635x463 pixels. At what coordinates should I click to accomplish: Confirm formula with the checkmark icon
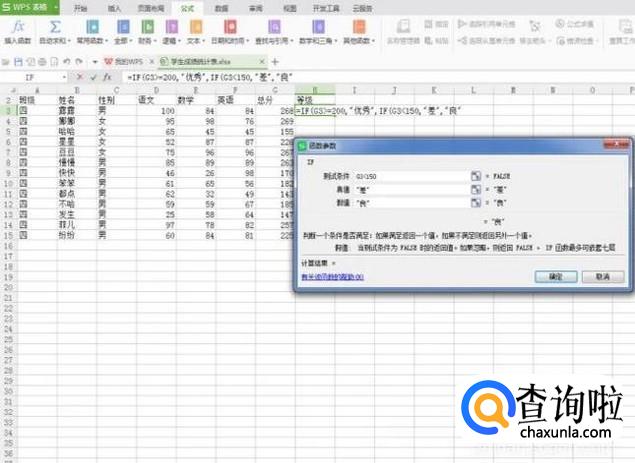pyautogui.click(x=93, y=77)
